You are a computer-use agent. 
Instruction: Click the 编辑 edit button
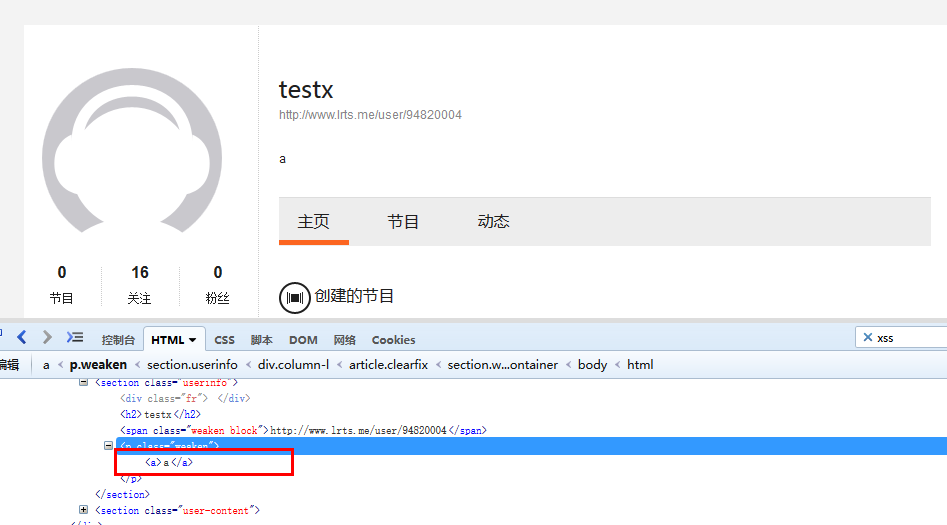9,364
